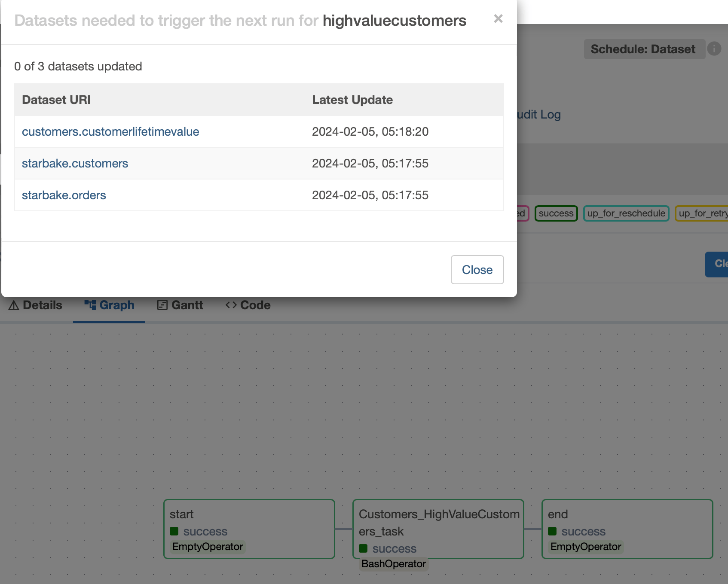Click the angle brackets icon on Code tab
The width and height of the screenshot is (728, 584).
click(x=231, y=305)
